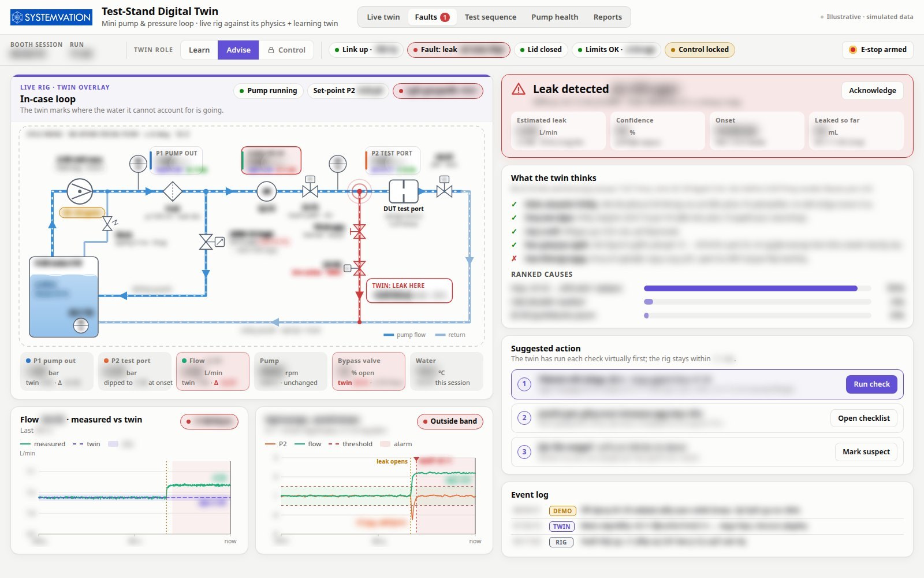The height and width of the screenshot is (578, 924).
Task: Select the pump symbol in the loop diagram
Action: 80,191
